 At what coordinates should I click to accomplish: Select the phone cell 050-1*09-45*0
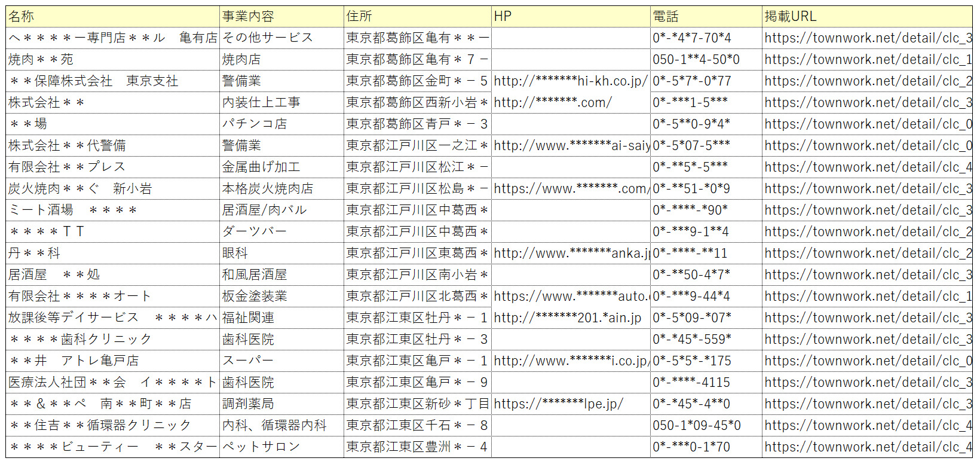706,426
